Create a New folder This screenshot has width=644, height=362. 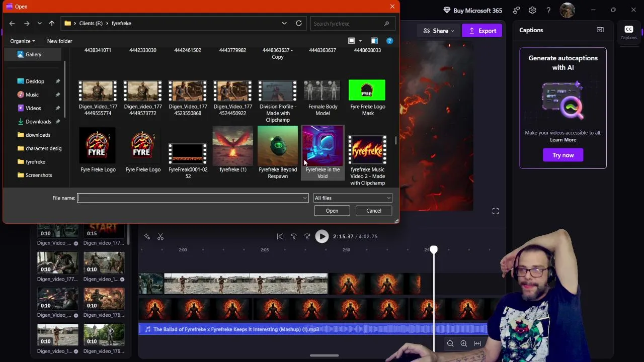[59, 41]
